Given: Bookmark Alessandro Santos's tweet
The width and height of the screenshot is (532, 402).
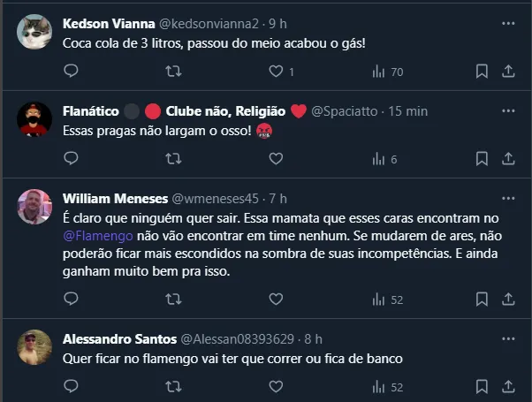Looking at the screenshot, I should [482, 387].
